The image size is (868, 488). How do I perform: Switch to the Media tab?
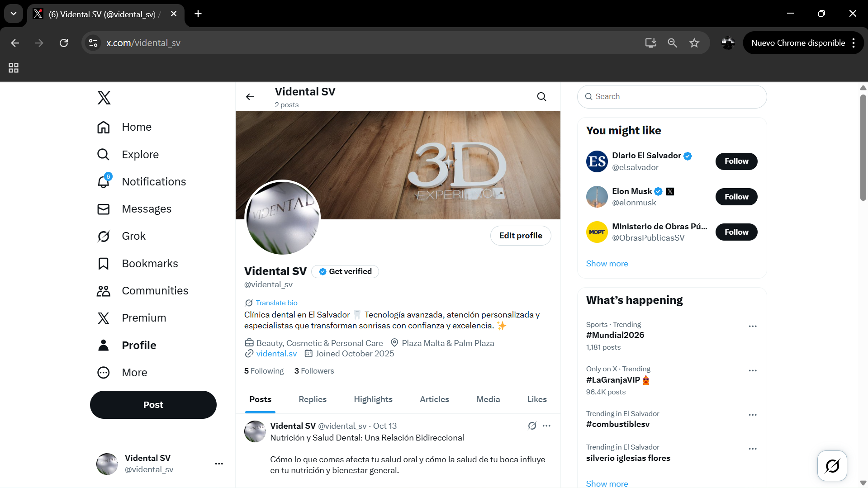coord(488,399)
